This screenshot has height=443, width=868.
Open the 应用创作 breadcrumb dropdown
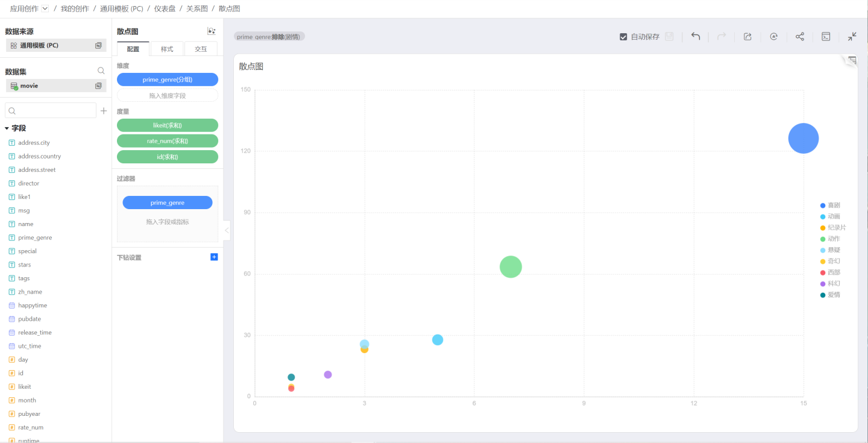pyautogui.click(x=45, y=8)
